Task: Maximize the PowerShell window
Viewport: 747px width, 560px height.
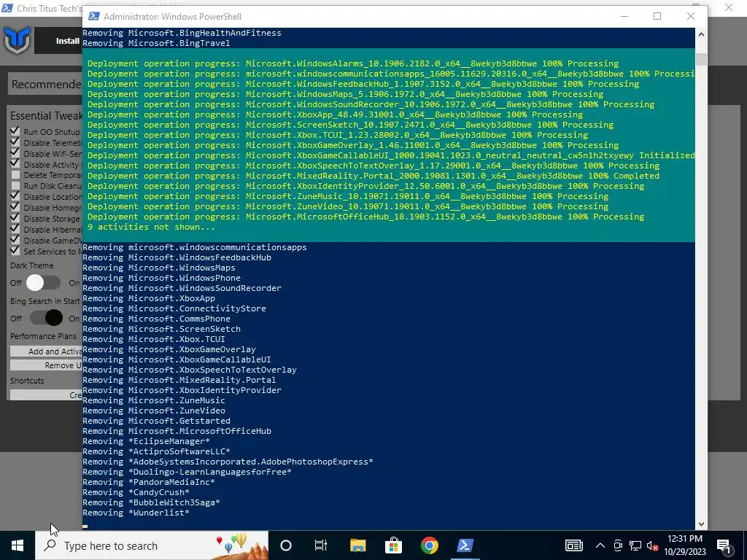Action: coord(657,16)
